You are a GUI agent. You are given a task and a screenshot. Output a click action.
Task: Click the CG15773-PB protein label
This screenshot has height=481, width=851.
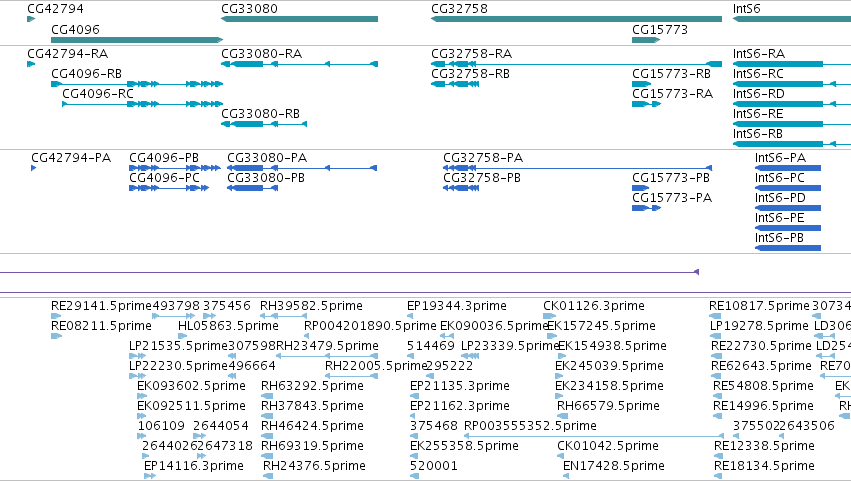(671, 178)
